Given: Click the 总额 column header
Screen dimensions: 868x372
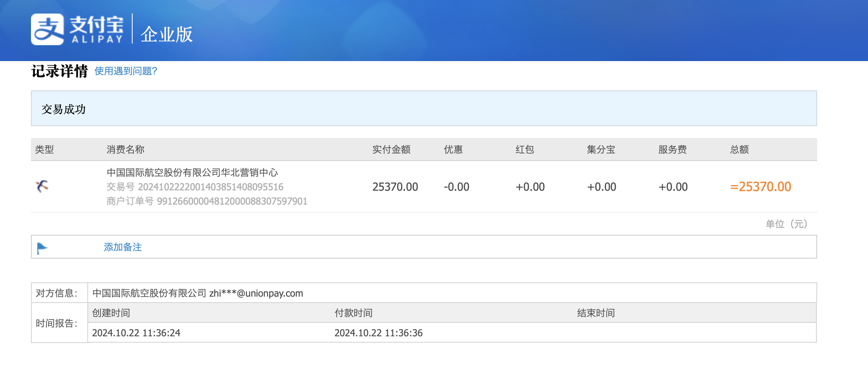Looking at the screenshot, I should click(x=739, y=150).
